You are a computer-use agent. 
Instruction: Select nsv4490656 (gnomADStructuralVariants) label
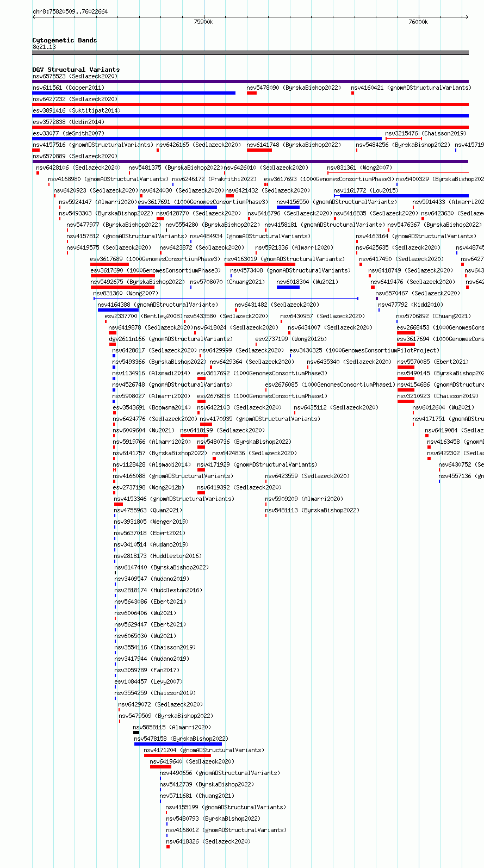[x=220, y=773]
